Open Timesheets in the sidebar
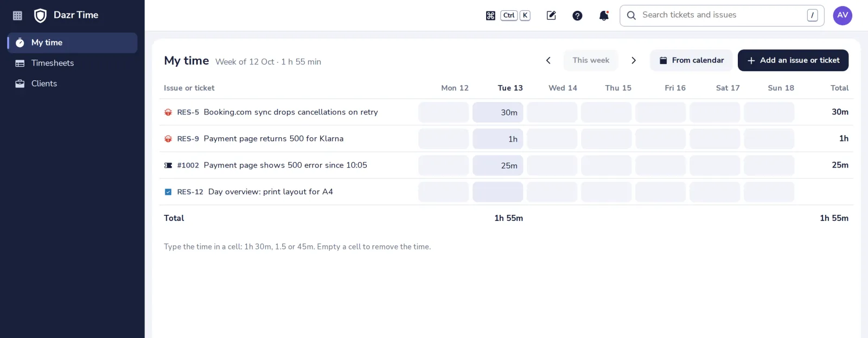This screenshot has width=868, height=338. point(72,63)
